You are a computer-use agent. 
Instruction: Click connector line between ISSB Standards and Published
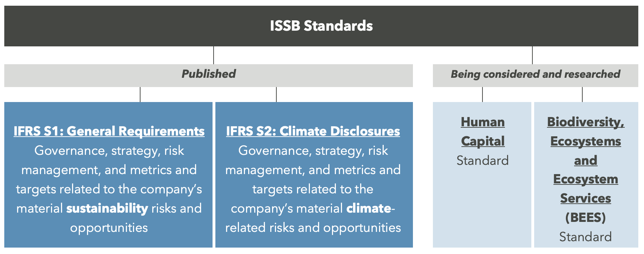[x=214, y=55]
